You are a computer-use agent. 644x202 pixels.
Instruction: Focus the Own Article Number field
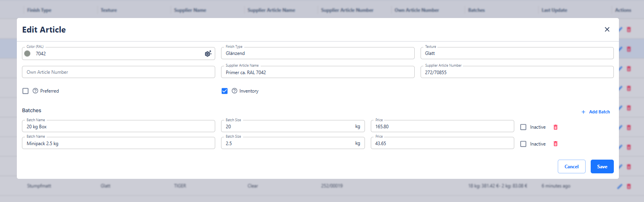pyautogui.click(x=118, y=72)
